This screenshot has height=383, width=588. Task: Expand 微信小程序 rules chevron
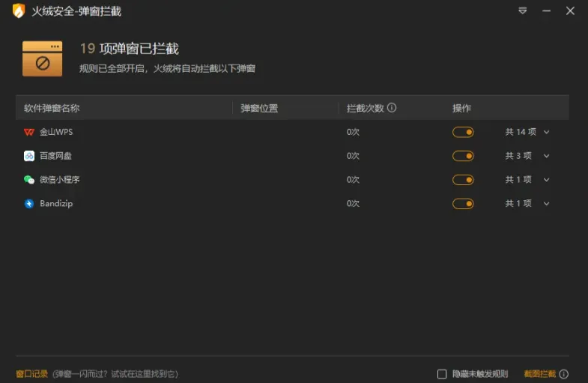pos(546,180)
